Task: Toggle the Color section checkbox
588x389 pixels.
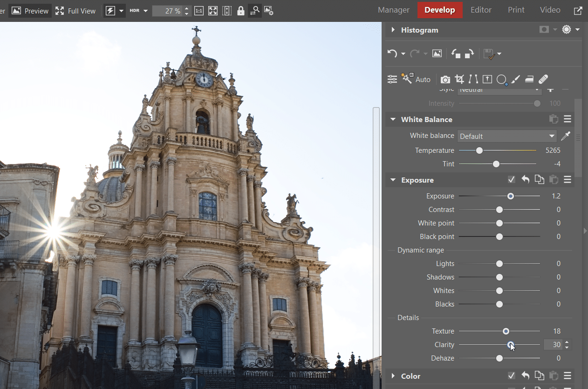Action: click(x=511, y=376)
